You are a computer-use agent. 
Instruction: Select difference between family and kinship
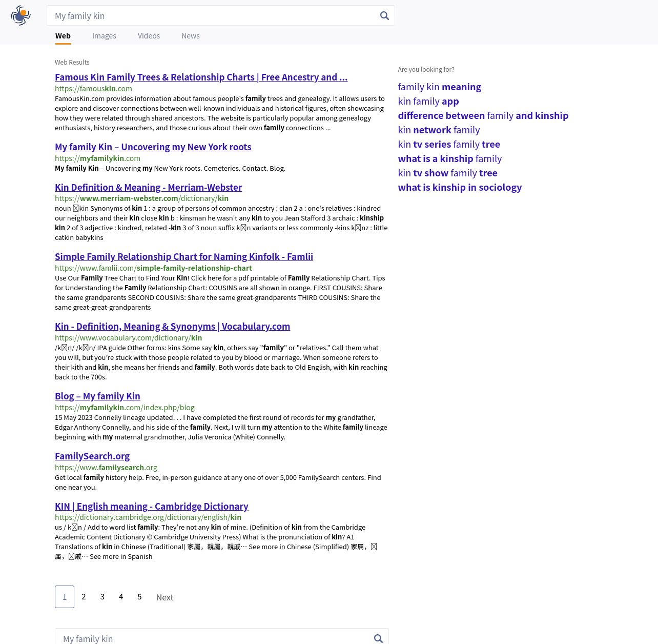[483, 116]
